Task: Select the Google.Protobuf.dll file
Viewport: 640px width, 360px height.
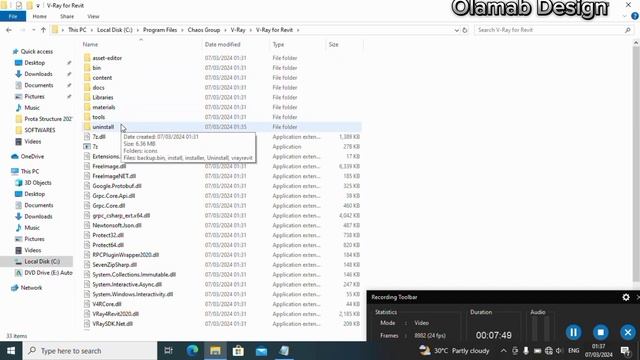Action: (117, 186)
